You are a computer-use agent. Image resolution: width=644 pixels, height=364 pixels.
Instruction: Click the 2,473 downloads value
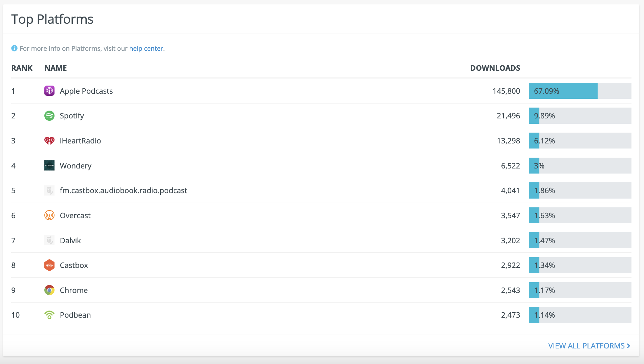point(510,315)
